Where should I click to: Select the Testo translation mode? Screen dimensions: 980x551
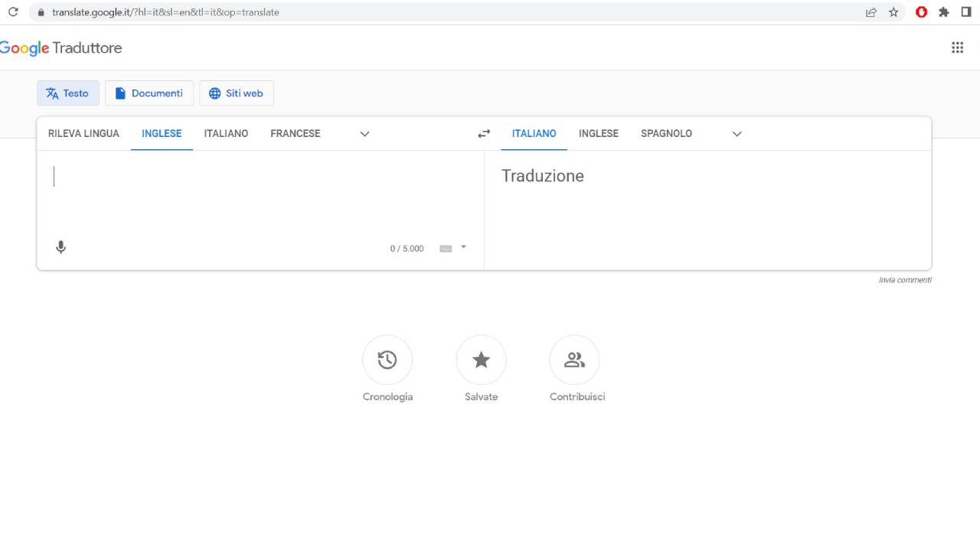[x=68, y=93]
